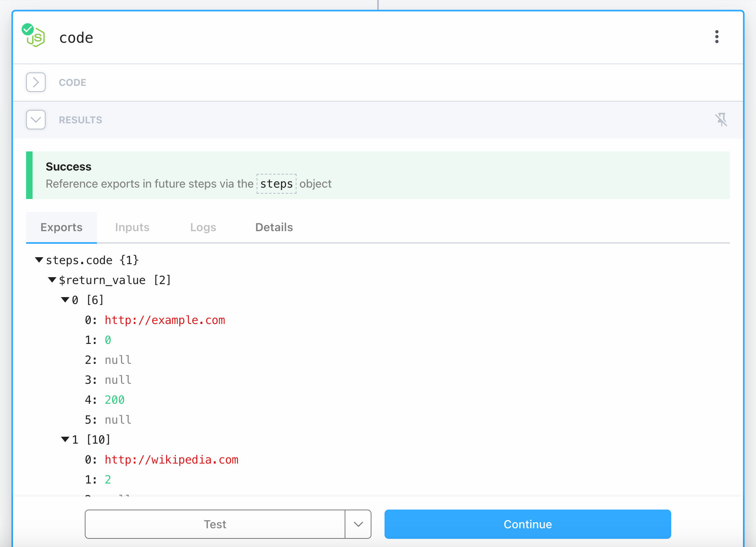
Task: Select the http://example.com value
Action: tap(165, 320)
